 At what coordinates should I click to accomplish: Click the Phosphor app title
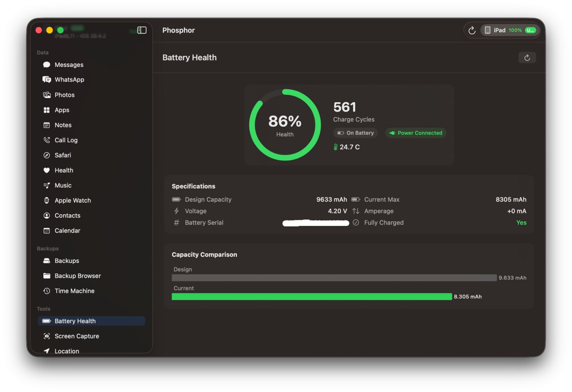(178, 30)
